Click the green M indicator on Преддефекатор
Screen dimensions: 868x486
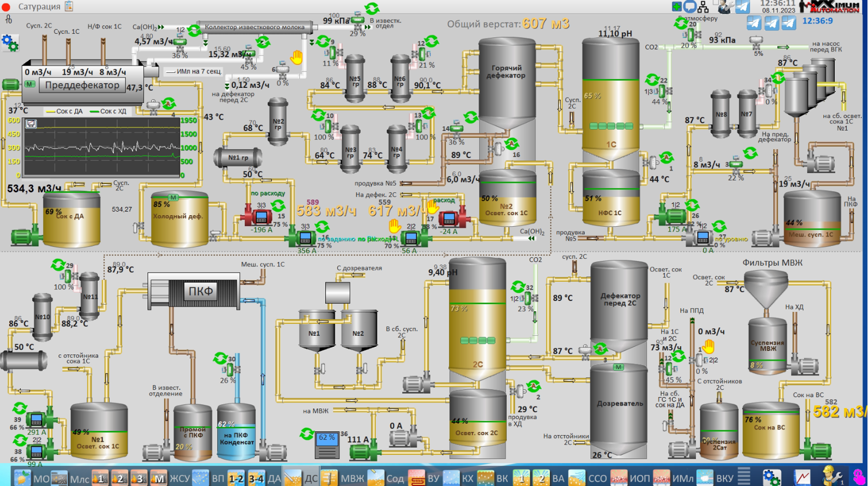click(29, 84)
